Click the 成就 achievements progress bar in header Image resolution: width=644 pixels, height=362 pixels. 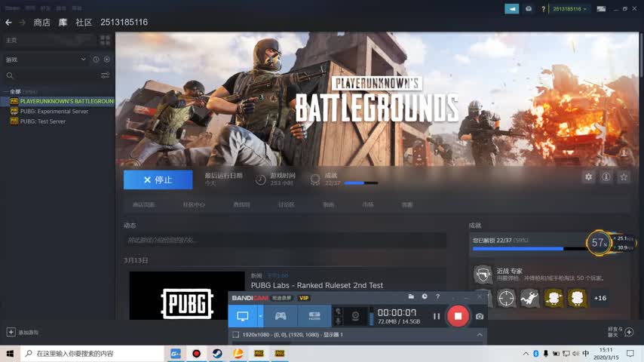[x=361, y=183]
